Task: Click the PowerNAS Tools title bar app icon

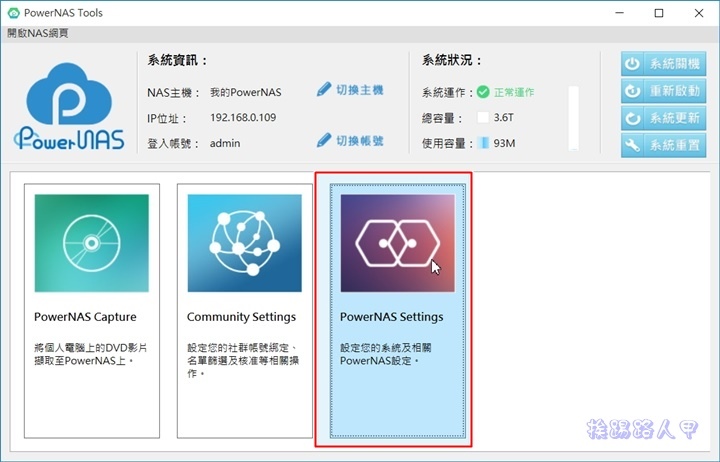Action: coord(12,13)
